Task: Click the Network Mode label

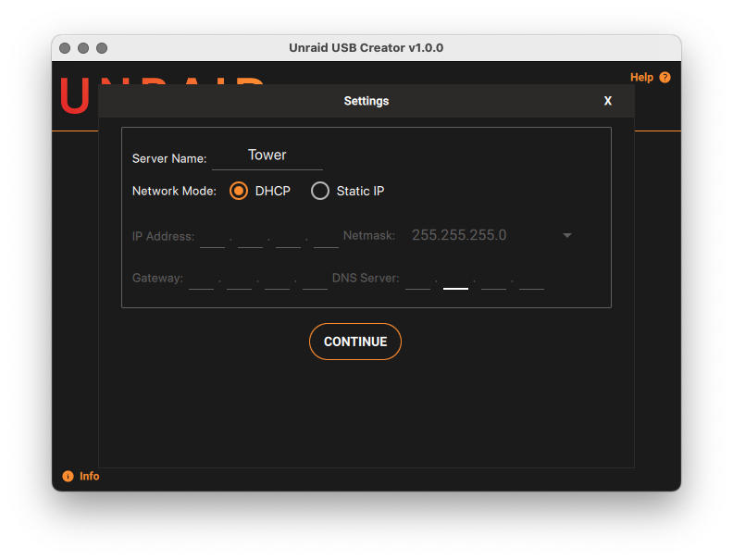Action: (174, 191)
